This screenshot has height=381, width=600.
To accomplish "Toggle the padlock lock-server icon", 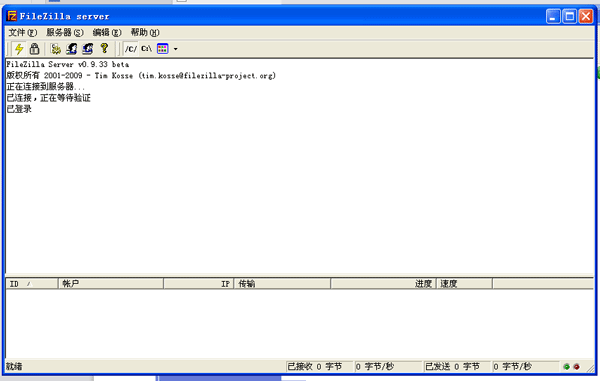I will point(34,49).
